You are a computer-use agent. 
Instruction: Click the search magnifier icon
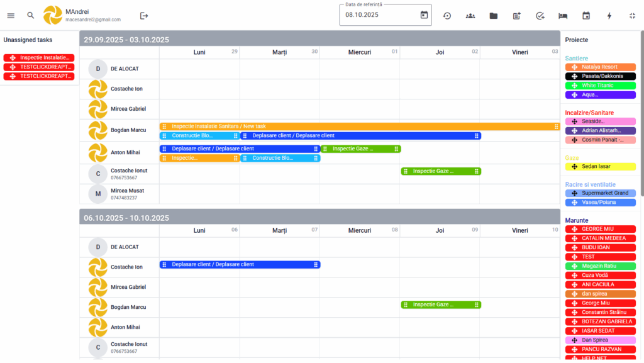click(31, 16)
